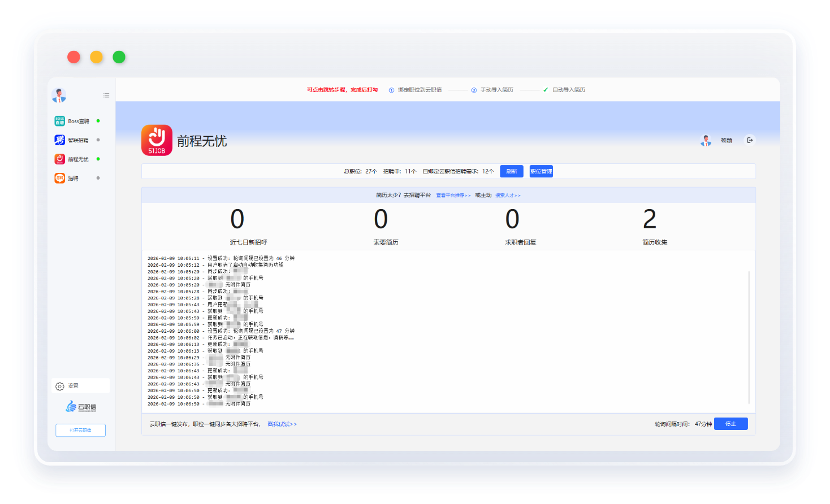Collapse the sidebar with the menu icon
This screenshot has width=830, height=504.
pos(106,95)
